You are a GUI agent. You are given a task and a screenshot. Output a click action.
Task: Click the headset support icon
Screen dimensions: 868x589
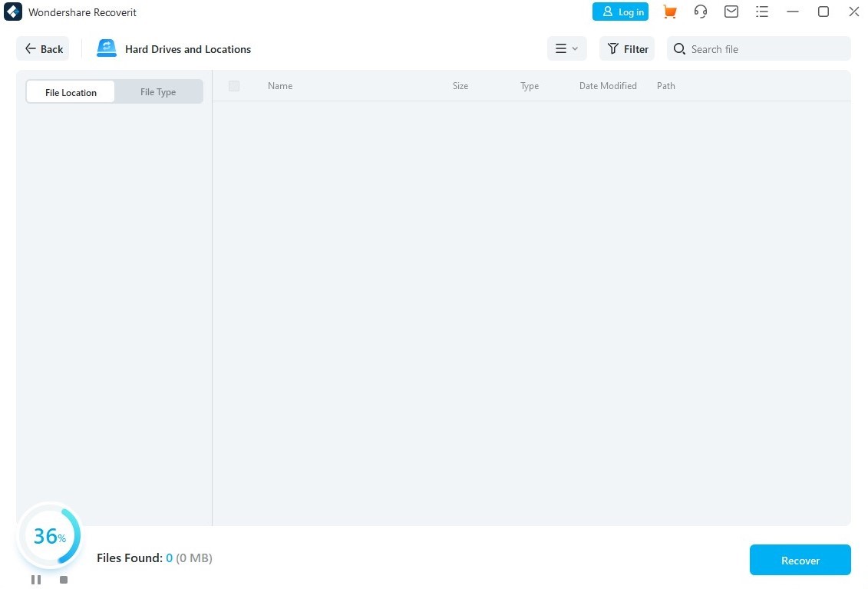(x=700, y=12)
